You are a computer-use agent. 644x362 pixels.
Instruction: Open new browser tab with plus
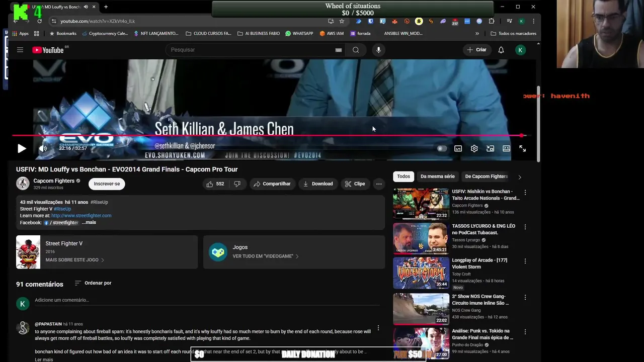[106, 7]
